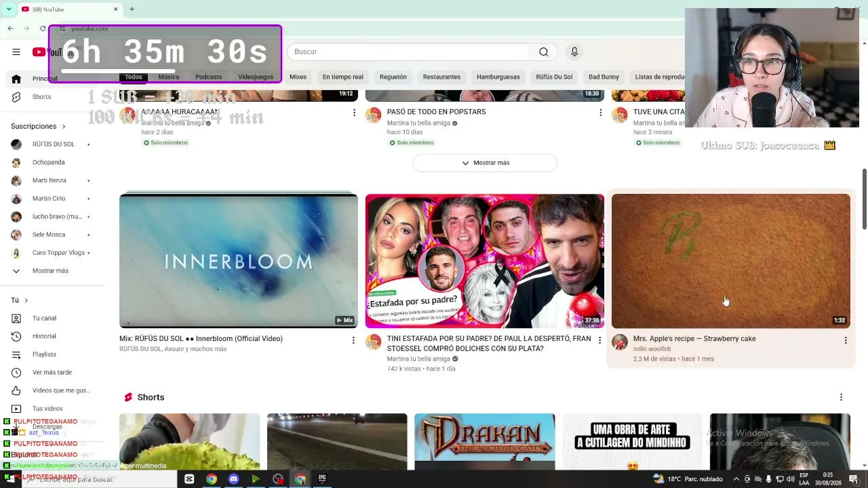Open Suscripciones section heading
Screen dimensions: 868x488
tap(38, 126)
